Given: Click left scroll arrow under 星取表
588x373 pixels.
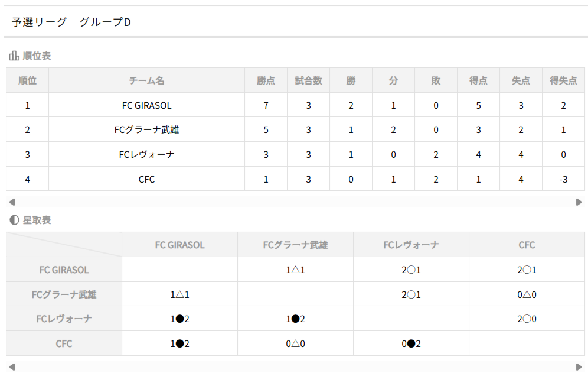Looking at the screenshot, I should click(12, 366).
